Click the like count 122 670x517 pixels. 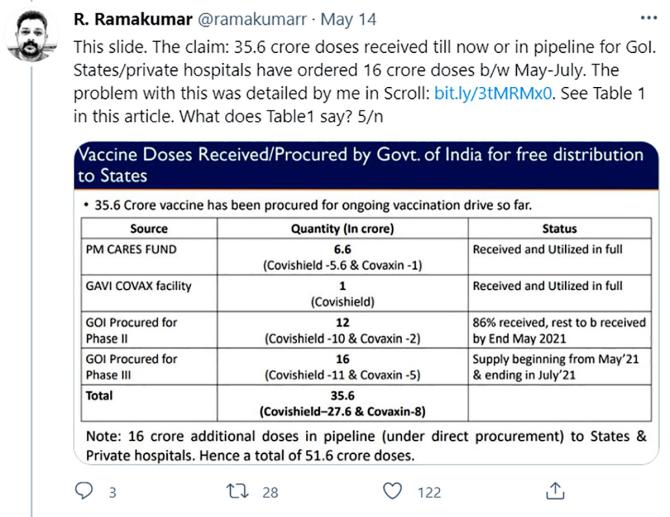(x=429, y=493)
